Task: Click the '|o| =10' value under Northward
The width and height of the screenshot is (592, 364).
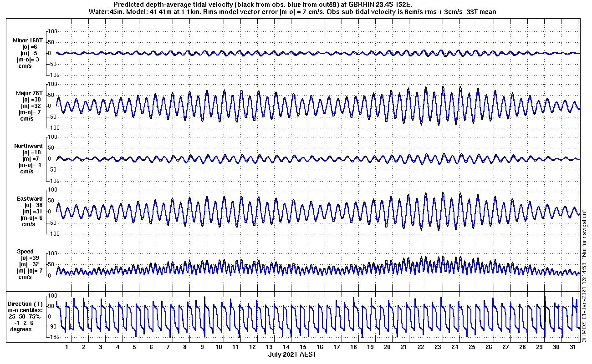Action: (31, 152)
